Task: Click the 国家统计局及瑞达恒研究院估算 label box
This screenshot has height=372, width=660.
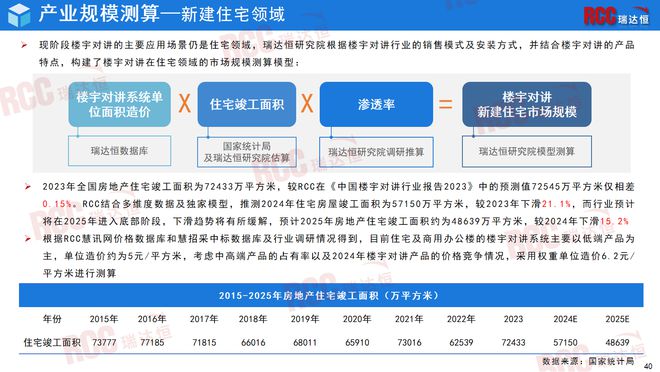Action: click(x=247, y=152)
